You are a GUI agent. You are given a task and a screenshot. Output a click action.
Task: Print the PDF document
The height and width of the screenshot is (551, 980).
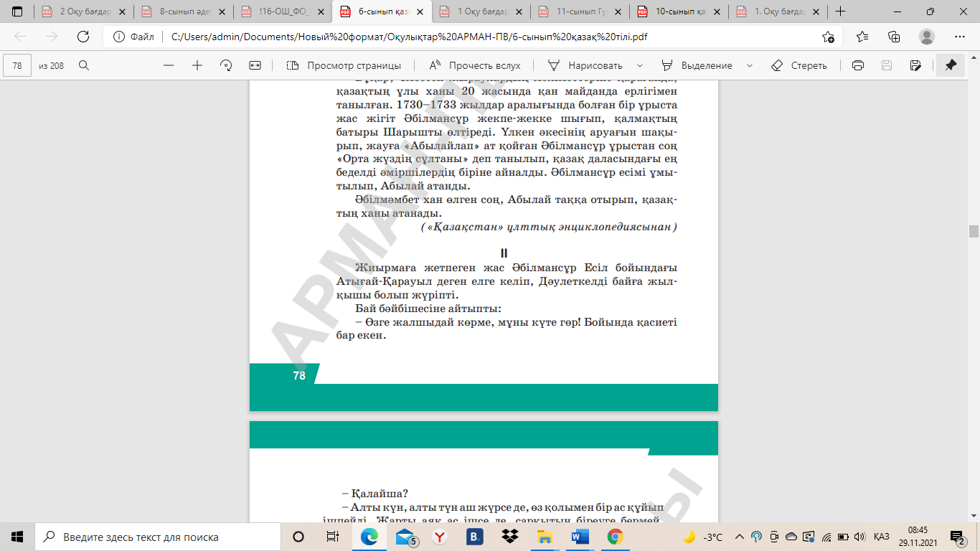pyautogui.click(x=857, y=65)
